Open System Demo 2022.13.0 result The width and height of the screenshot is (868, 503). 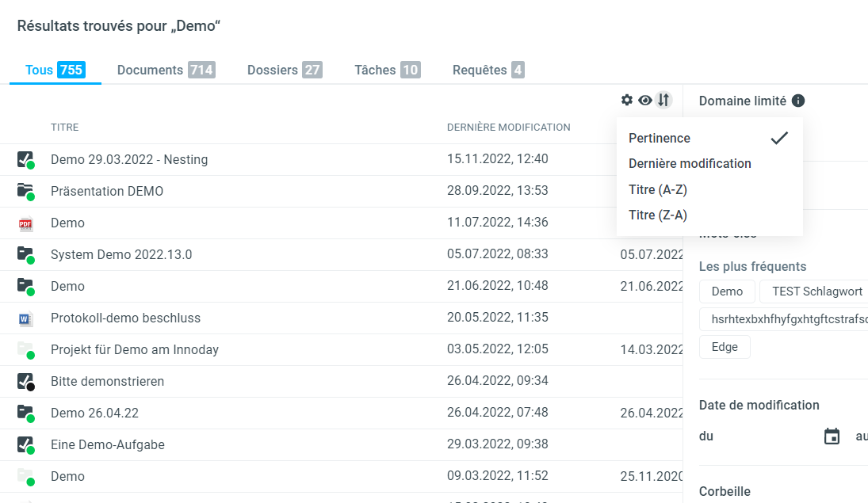tap(121, 254)
